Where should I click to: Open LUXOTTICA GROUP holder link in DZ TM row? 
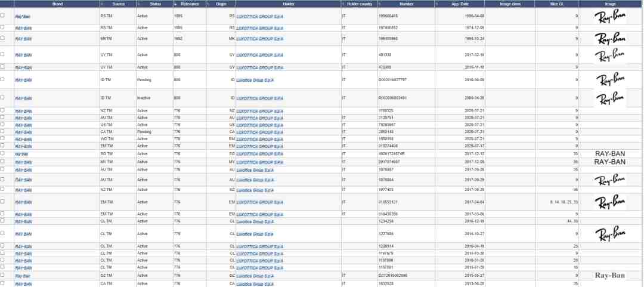[260, 276]
